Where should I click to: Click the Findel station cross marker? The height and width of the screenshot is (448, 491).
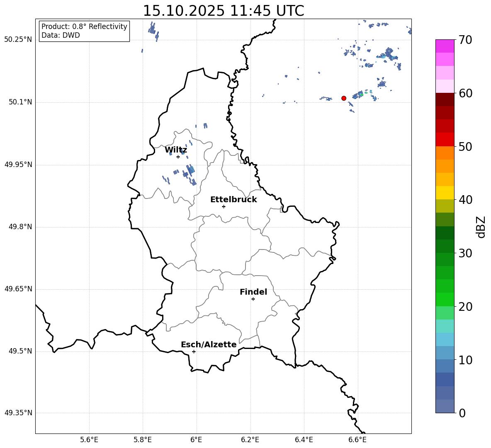253,299
